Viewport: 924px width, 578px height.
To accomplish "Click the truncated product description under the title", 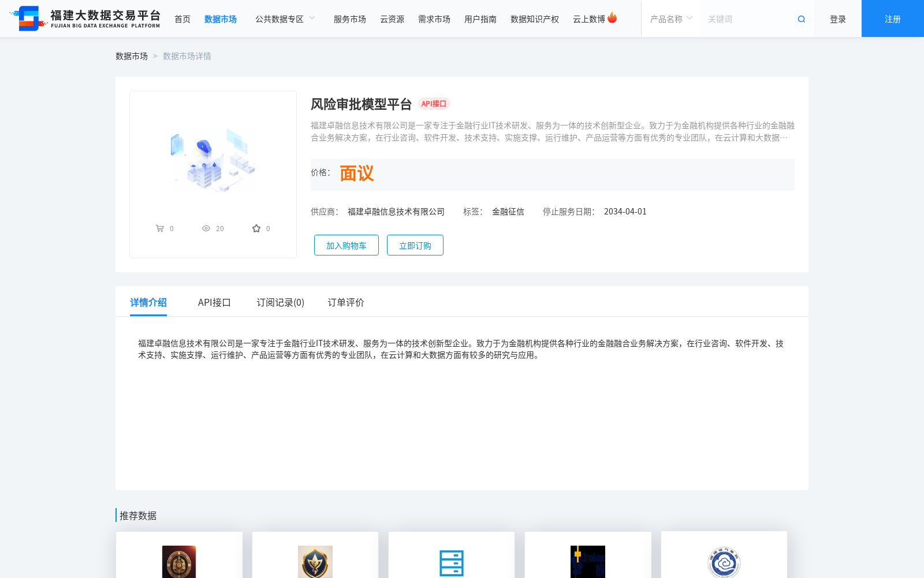I will [553, 132].
